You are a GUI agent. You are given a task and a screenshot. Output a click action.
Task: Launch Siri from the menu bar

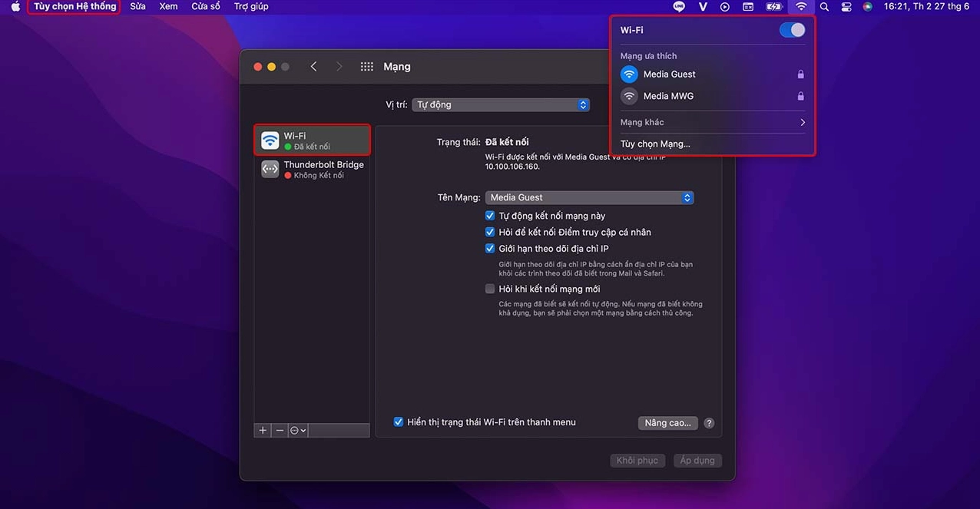(868, 7)
